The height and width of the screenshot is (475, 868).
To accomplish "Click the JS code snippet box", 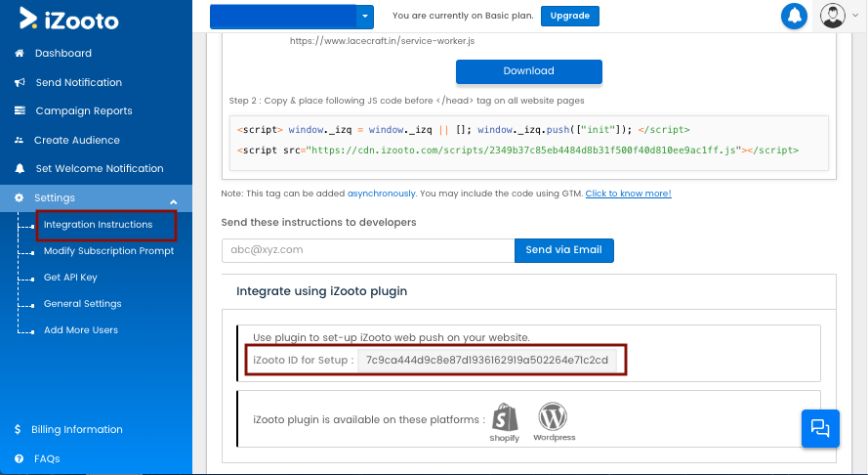I will point(528,143).
